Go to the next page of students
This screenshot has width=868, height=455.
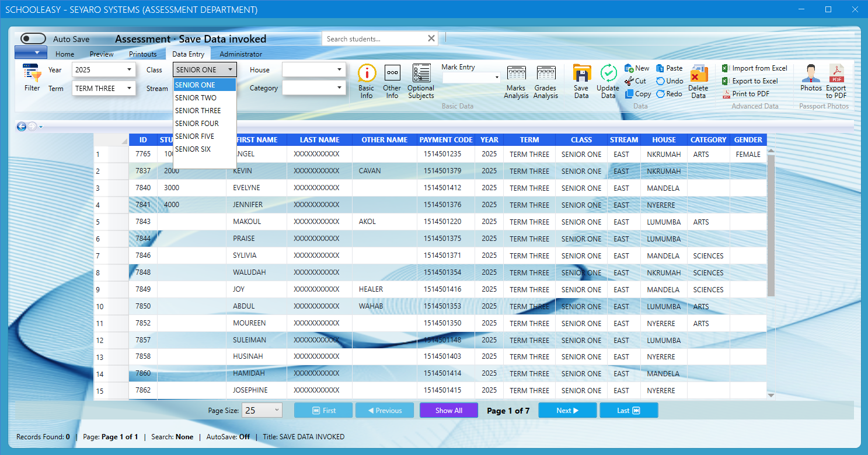tap(567, 410)
